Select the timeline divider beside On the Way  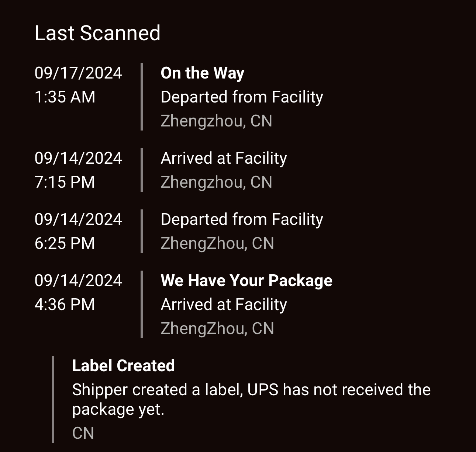coord(142,97)
